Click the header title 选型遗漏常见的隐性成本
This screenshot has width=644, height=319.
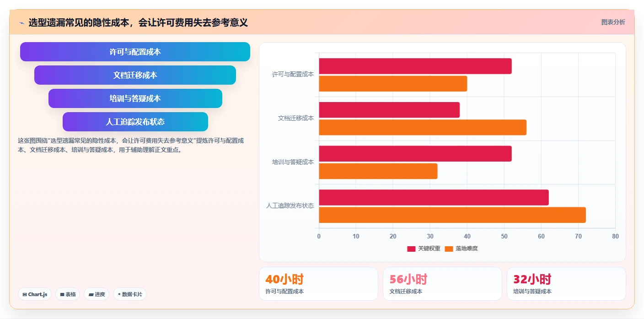tap(138, 22)
